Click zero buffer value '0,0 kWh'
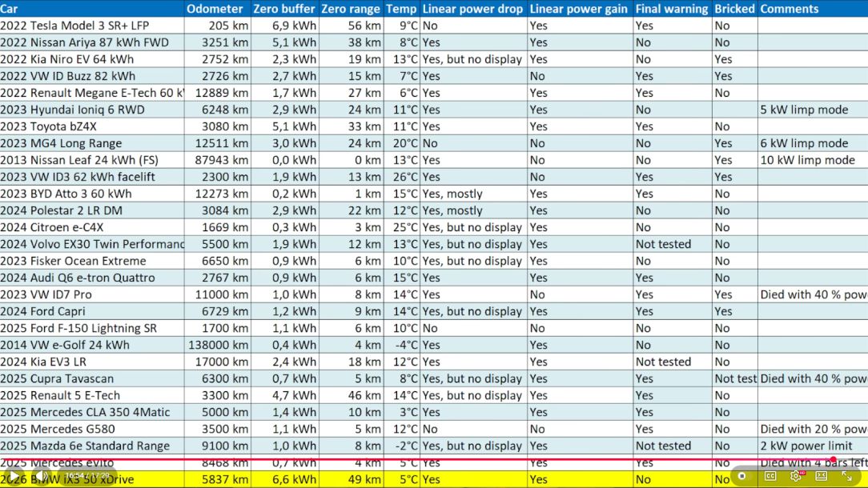 click(x=294, y=160)
